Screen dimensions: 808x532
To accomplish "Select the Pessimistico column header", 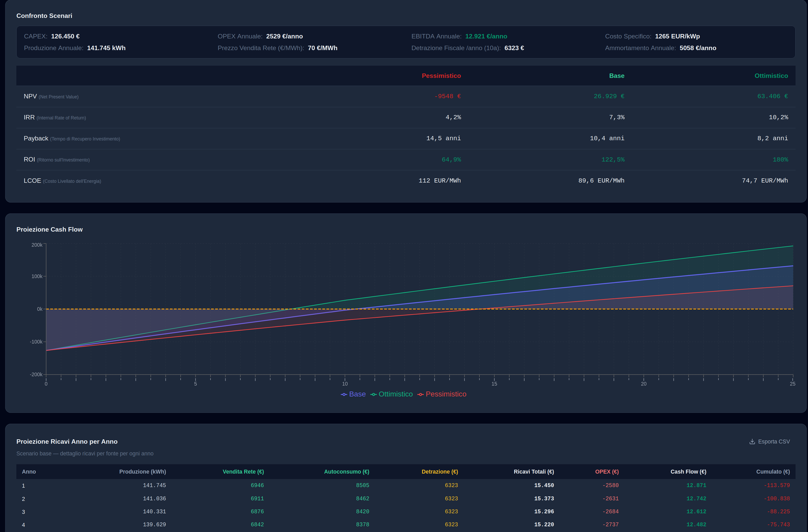I will tap(441, 76).
